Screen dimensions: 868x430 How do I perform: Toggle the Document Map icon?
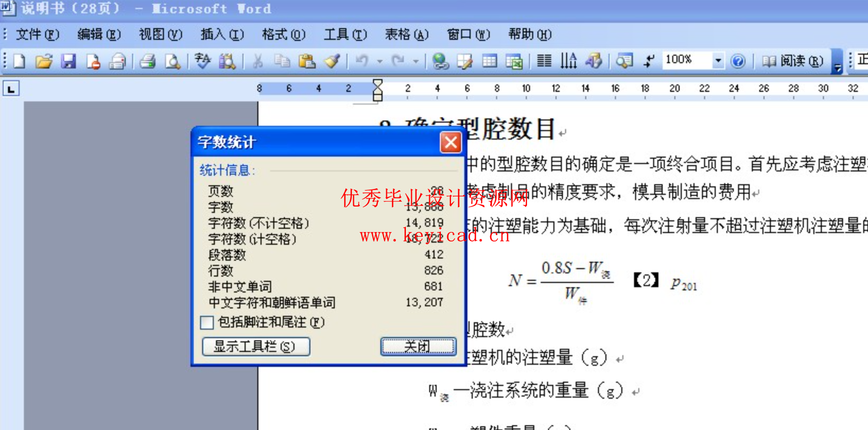624,62
